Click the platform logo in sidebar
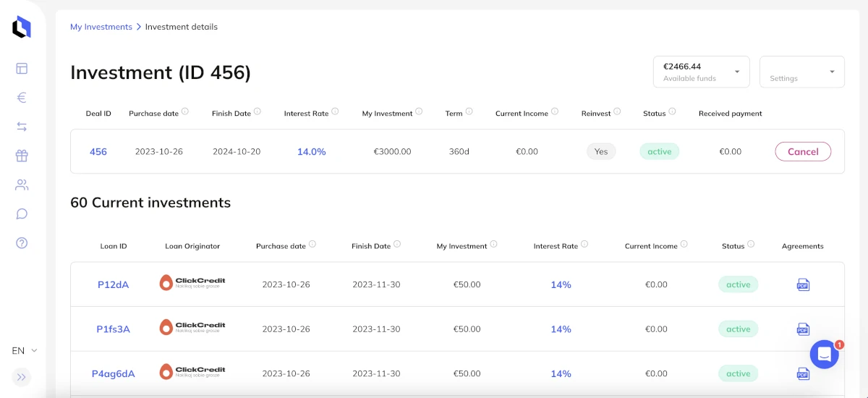This screenshot has height=398, width=868. pos(22,27)
